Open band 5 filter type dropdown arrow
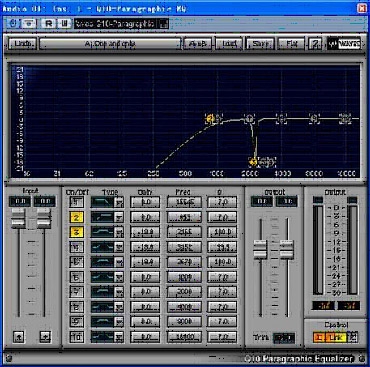 click(x=119, y=262)
